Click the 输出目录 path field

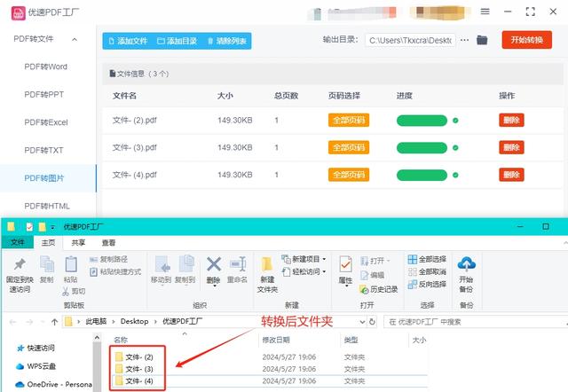[x=410, y=40]
